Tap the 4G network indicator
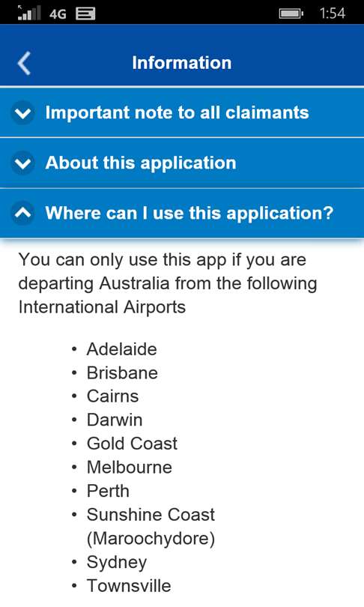The height and width of the screenshot is (607, 364). (x=58, y=14)
